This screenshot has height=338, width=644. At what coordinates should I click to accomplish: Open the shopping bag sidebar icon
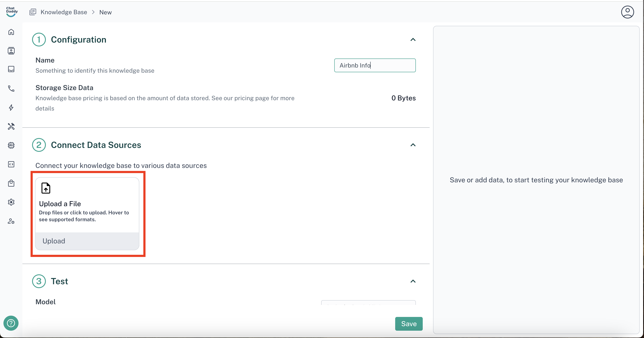pyautogui.click(x=11, y=183)
